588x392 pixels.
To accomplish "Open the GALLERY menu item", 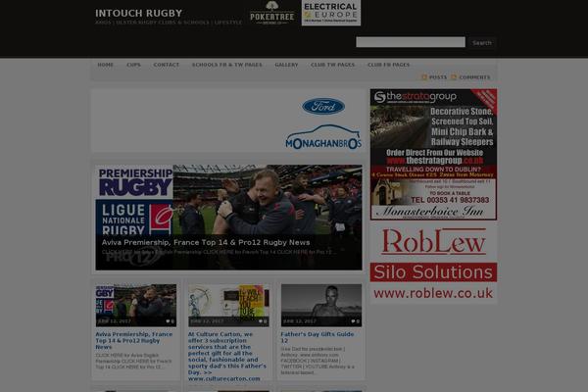I will coord(286,65).
